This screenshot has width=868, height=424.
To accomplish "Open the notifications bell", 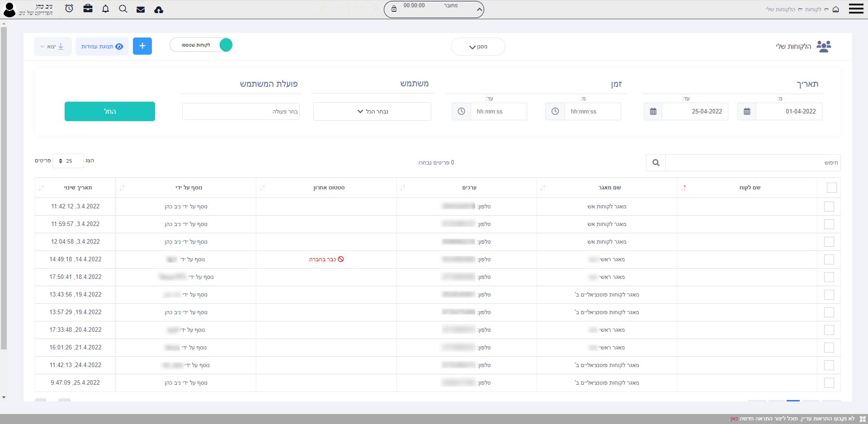I will [x=105, y=9].
